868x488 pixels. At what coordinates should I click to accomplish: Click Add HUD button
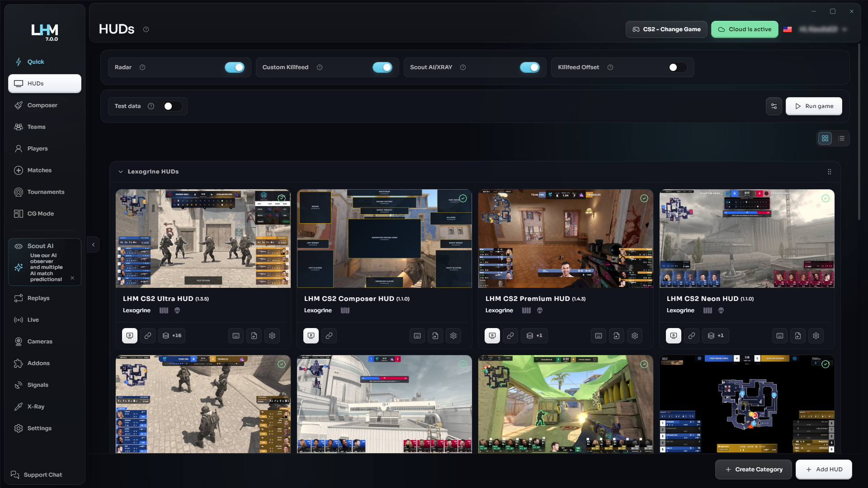pos(824,469)
